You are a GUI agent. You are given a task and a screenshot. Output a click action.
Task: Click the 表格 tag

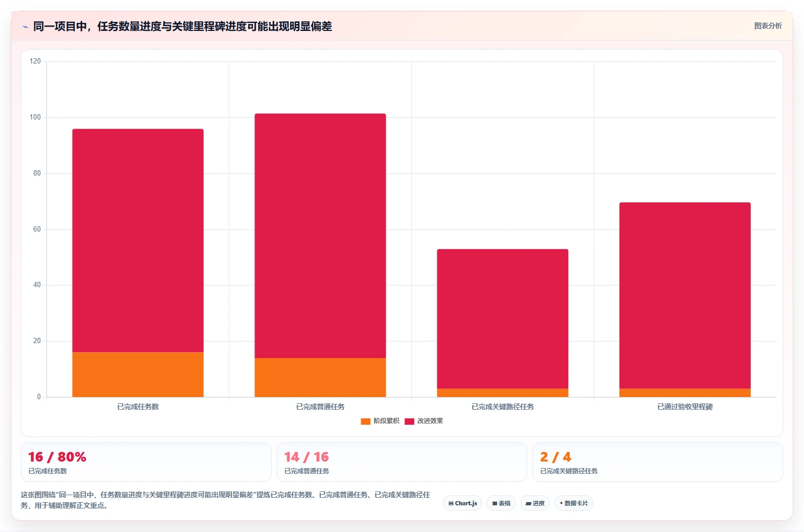[x=501, y=503]
